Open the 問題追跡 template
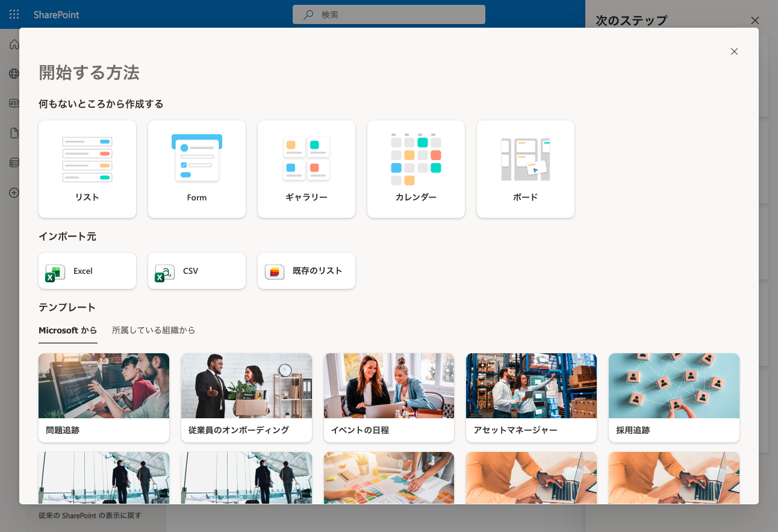This screenshot has width=778, height=532. point(104,398)
